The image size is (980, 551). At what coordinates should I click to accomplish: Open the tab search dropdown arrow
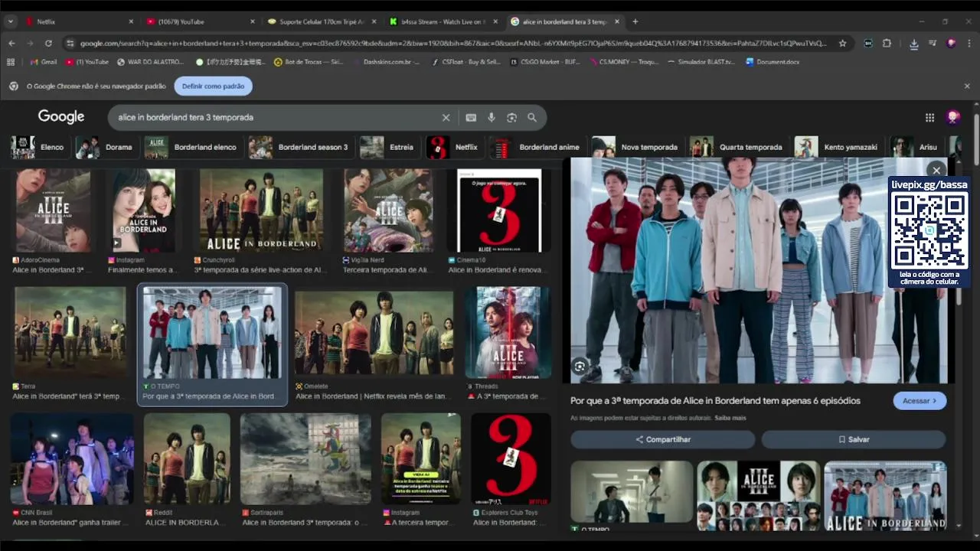point(11,21)
